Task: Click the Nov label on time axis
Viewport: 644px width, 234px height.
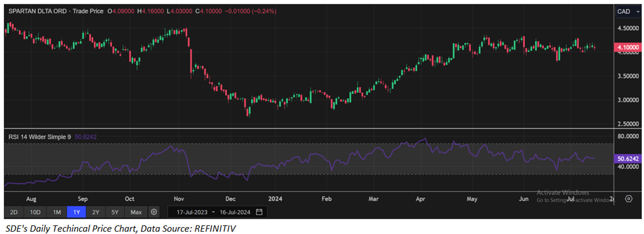Action: (x=179, y=199)
